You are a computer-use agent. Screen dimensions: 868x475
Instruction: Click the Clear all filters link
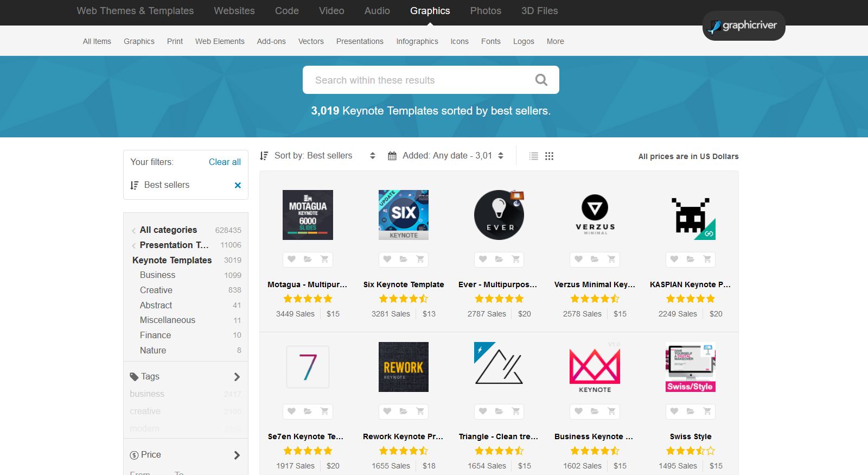click(225, 162)
